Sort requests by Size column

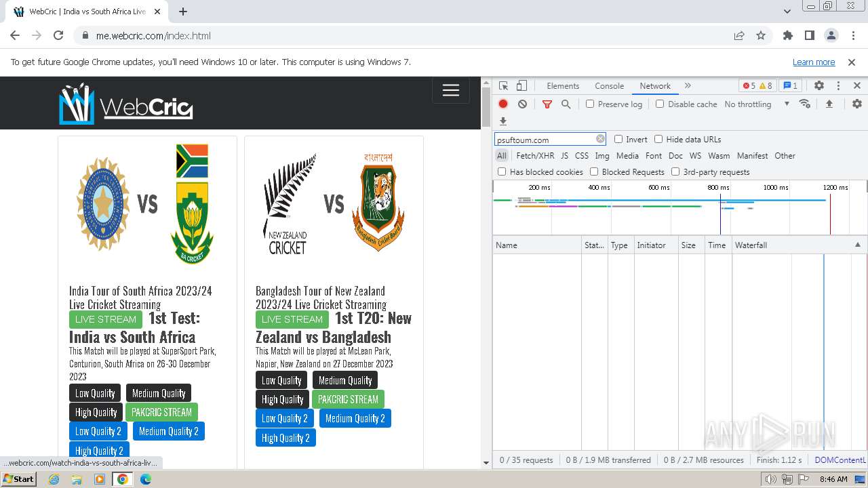692,245
